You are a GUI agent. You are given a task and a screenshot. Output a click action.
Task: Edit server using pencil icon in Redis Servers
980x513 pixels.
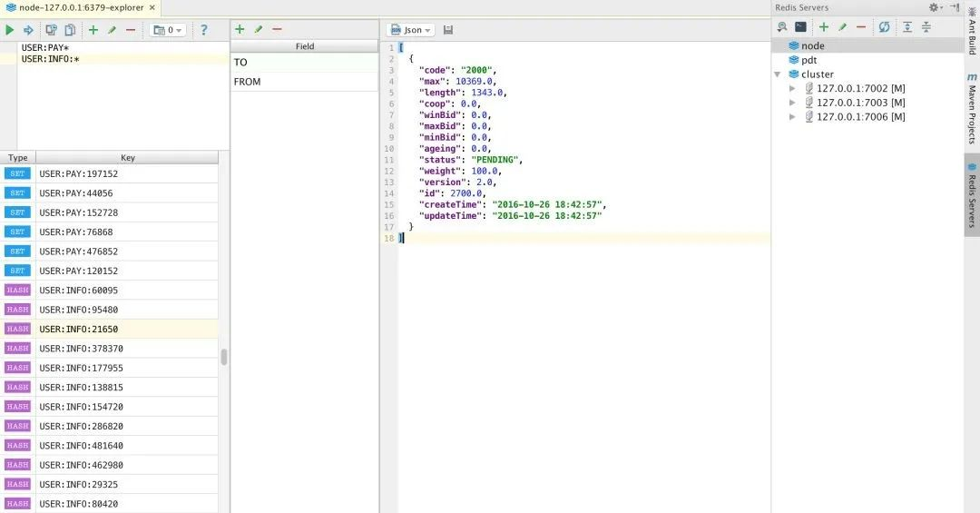coord(842,27)
